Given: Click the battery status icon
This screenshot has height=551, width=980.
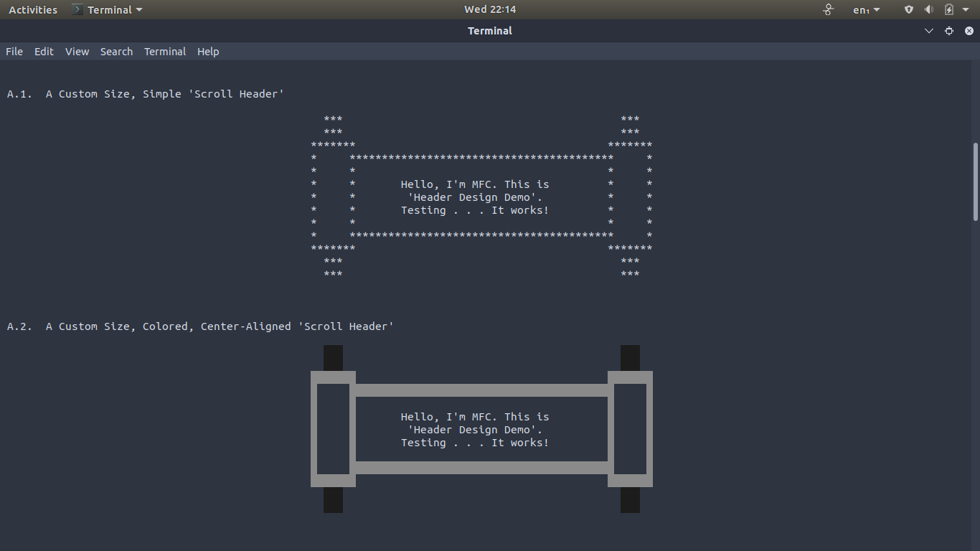Looking at the screenshot, I should pos(948,9).
